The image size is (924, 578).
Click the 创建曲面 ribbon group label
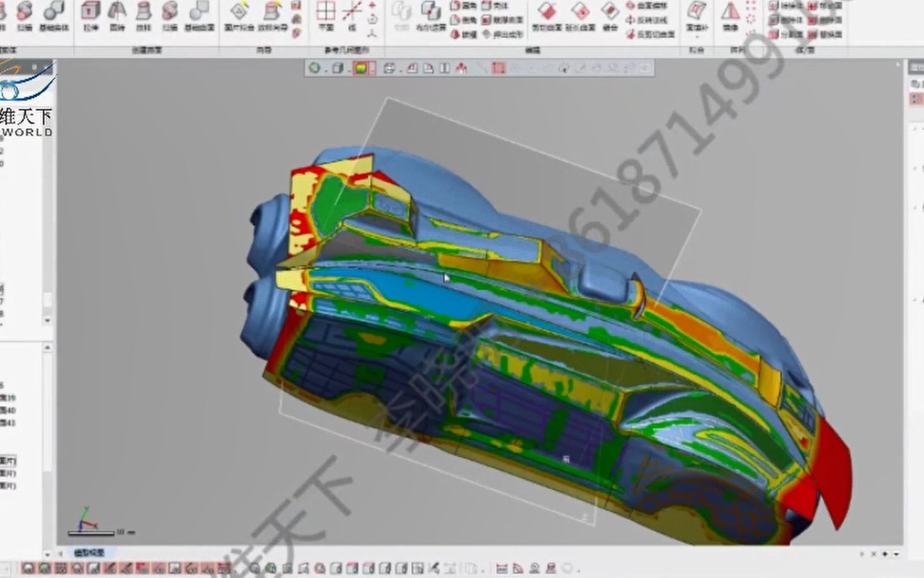[147, 50]
